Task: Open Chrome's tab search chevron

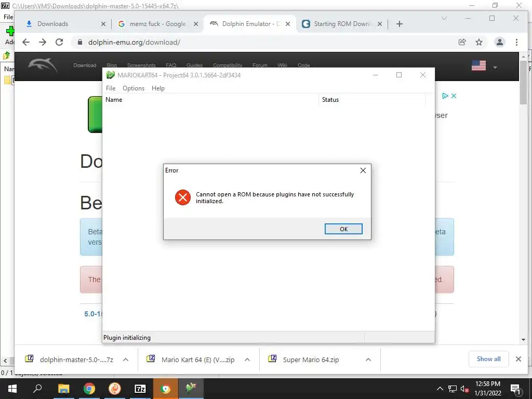Action: tap(444, 18)
